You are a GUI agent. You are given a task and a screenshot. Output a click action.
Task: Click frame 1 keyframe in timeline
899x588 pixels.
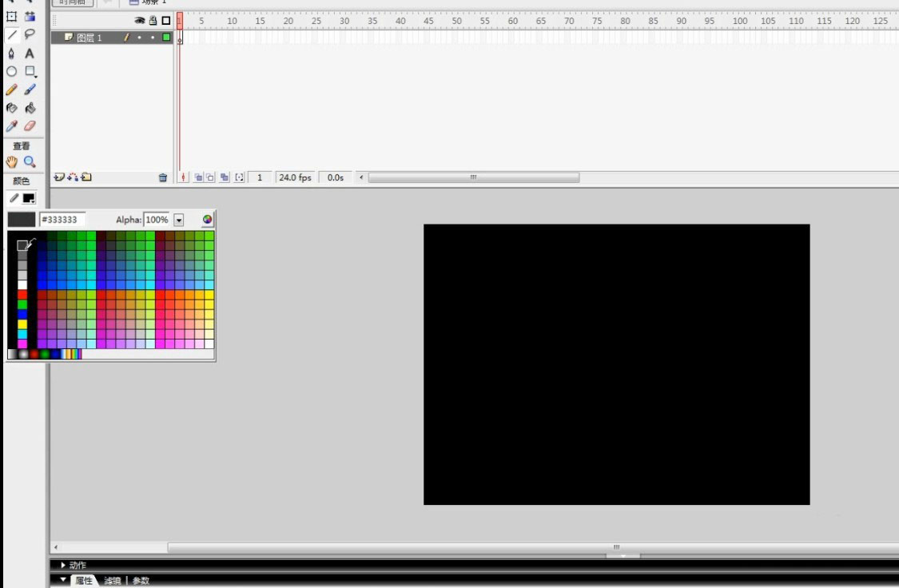tap(180, 38)
